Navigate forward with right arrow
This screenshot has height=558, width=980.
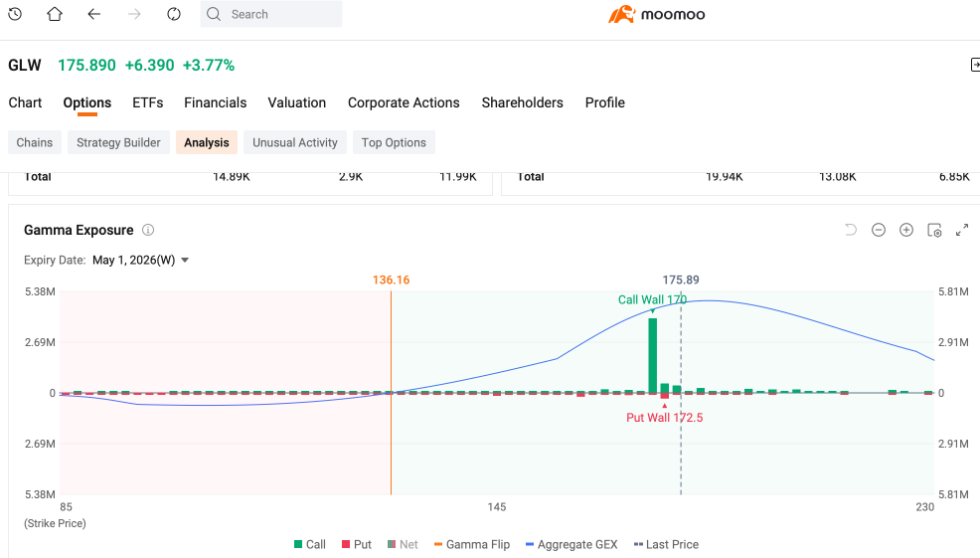pyautogui.click(x=134, y=14)
